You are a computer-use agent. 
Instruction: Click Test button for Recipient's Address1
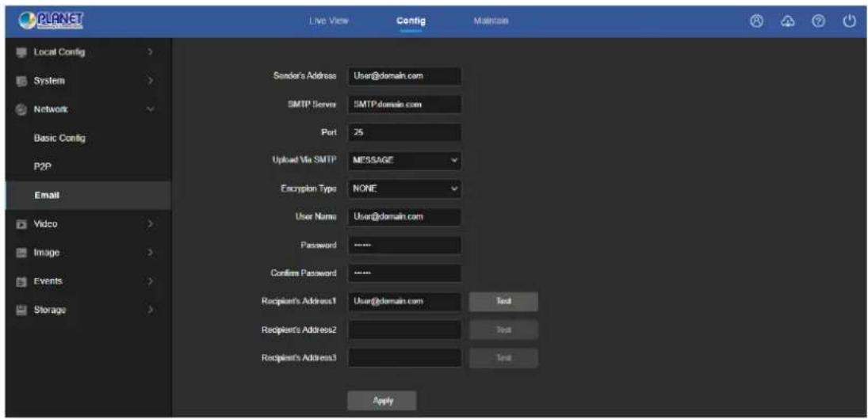503,301
